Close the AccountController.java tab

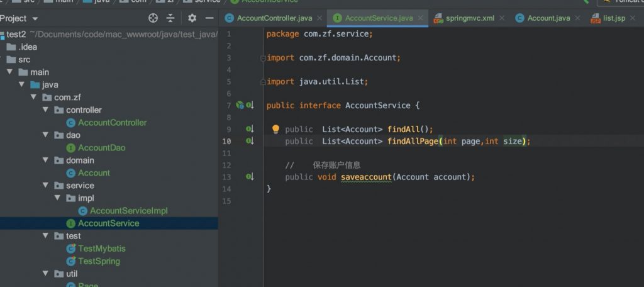pyautogui.click(x=319, y=18)
